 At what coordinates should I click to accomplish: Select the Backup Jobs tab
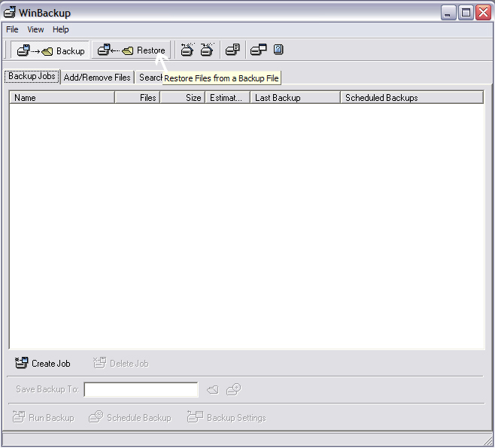(32, 76)
